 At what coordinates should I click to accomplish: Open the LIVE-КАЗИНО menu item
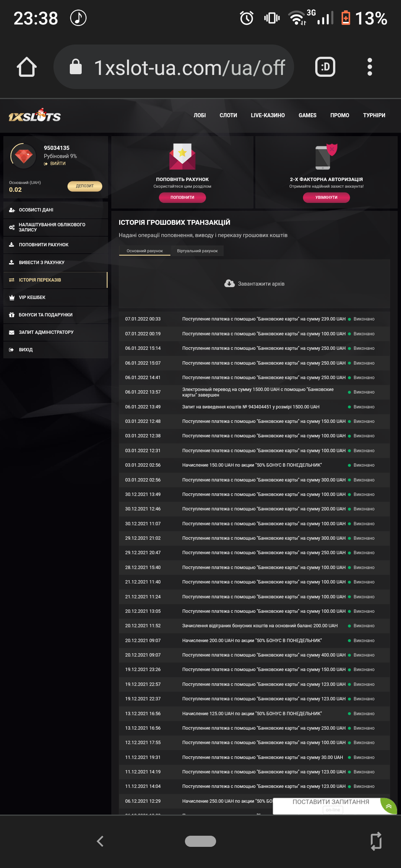[x=268, y=115]
